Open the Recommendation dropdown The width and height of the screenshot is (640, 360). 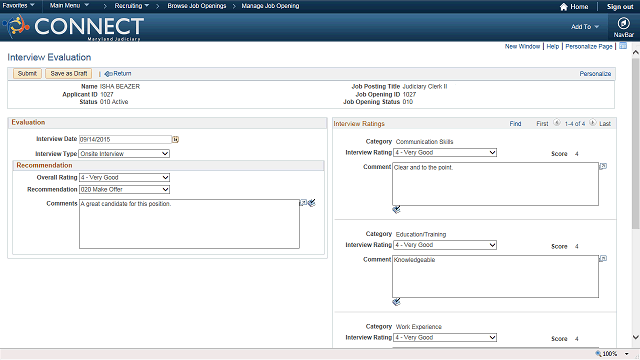click(124, 189)
